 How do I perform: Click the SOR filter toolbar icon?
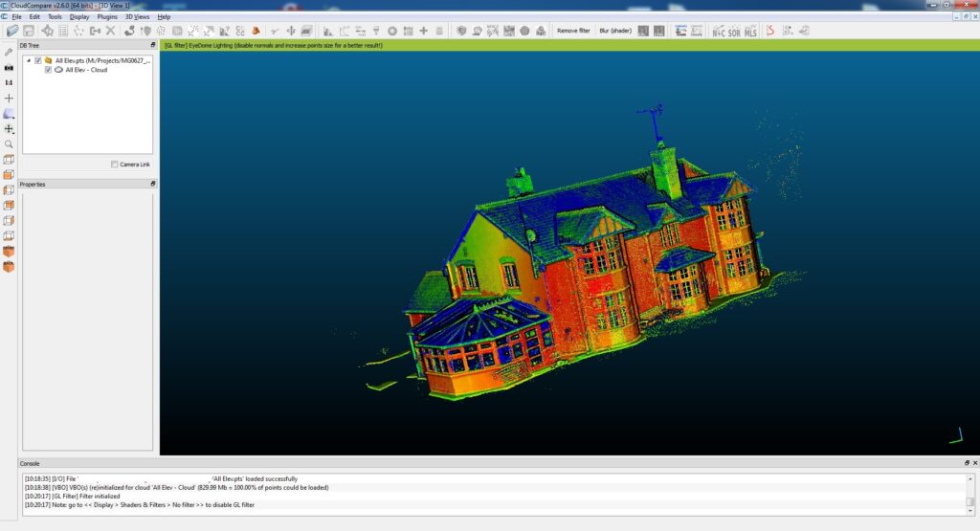[x=734, y=31]
